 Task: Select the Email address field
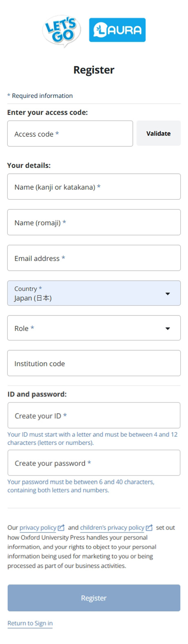94,258
